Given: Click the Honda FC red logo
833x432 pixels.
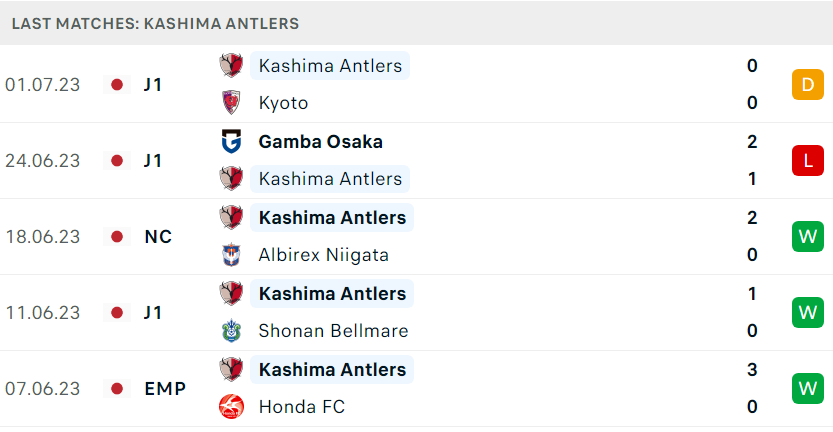Looking at the screenshot, I should click(x=231, y=406).
